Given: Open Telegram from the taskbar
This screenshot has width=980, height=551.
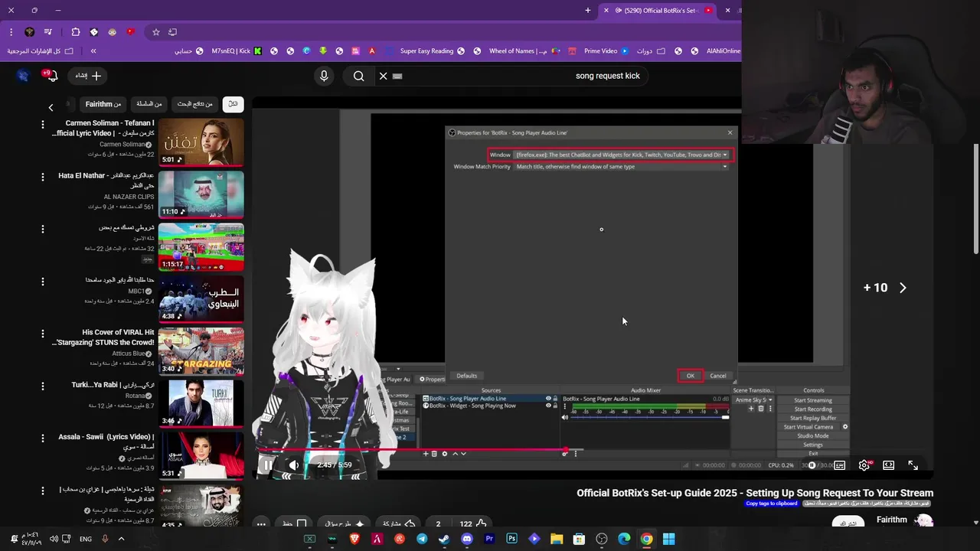Looking at the screenshot, I should [422, 539].
